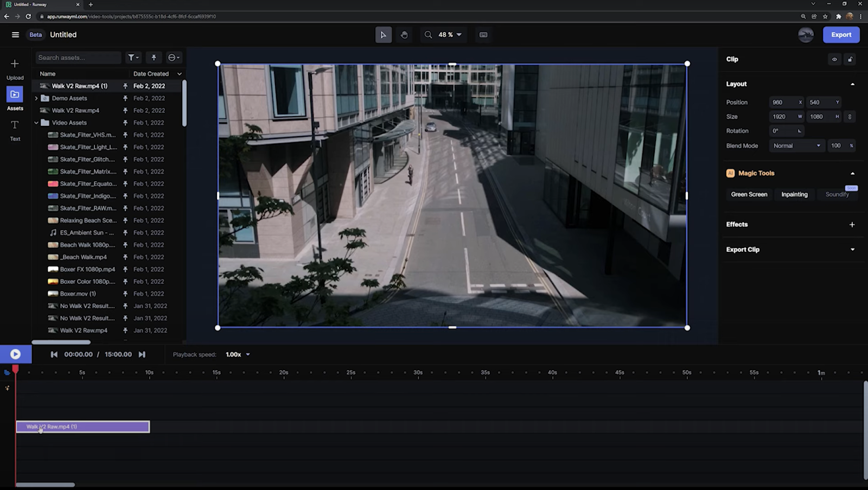Collapse the Magic Tools section
This screenshot has width=868, height=490.
tap(852, 173)
